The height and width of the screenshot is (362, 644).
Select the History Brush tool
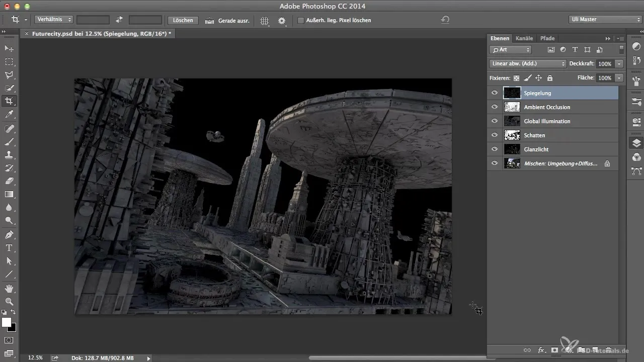pyautogui.click(x=9, y=168)
